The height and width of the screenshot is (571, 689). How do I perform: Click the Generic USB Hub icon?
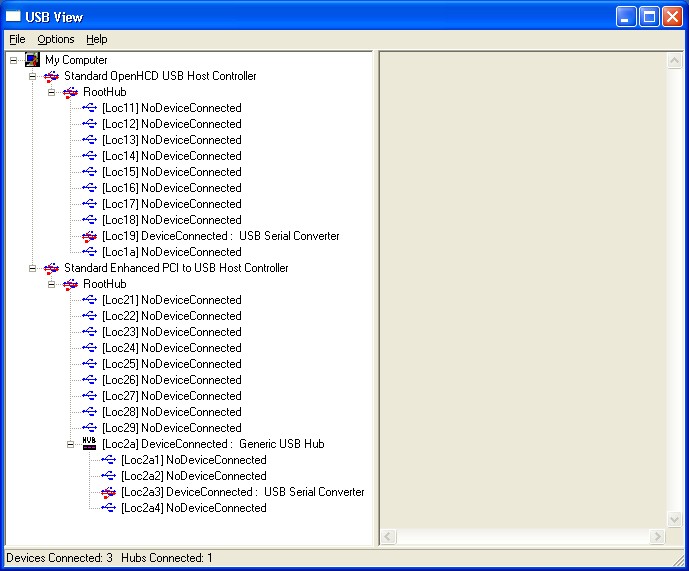tap(89, 444)
